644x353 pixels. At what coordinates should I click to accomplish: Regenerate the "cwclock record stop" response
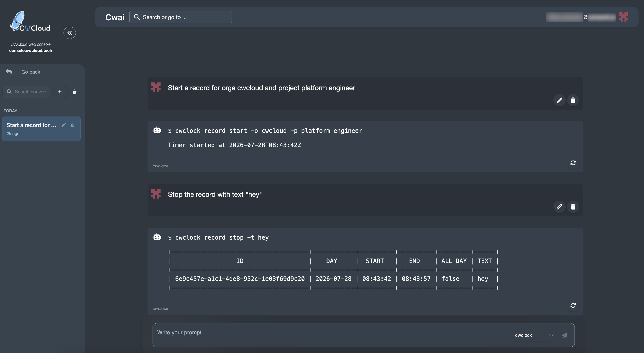[x=573, y=305]
